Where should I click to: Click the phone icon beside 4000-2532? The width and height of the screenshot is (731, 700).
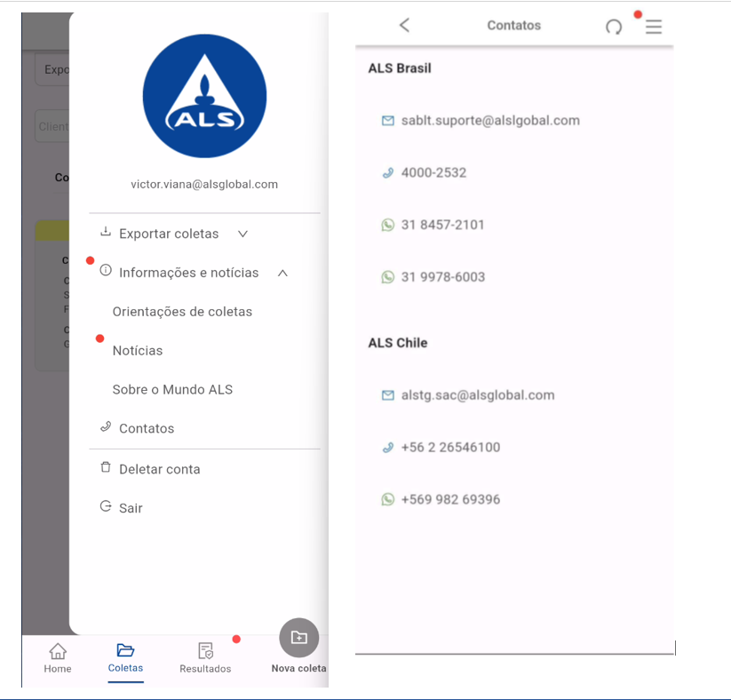[x=387, y=172]
